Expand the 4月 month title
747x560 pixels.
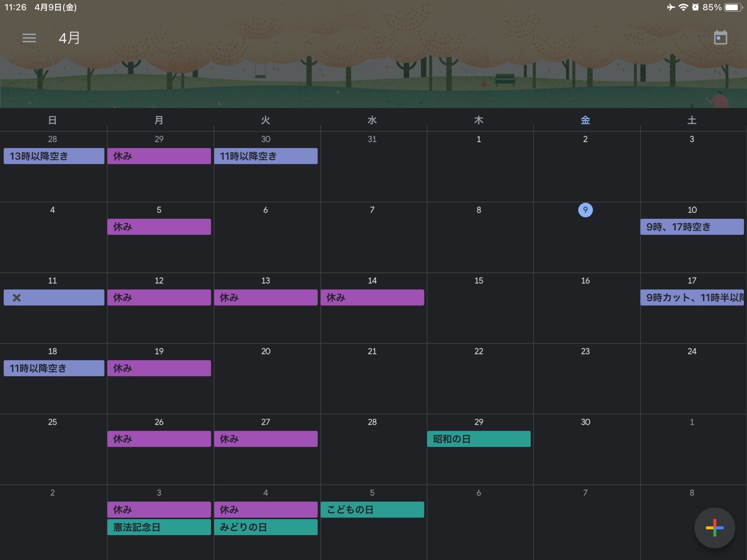pyautogui.click(x=69, y=38)
